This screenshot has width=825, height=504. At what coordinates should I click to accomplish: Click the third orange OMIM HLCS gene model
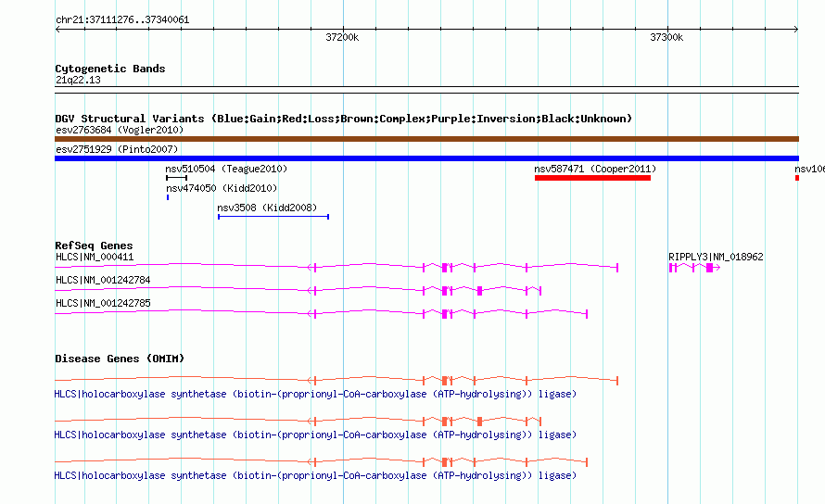[x=321, y=462]
